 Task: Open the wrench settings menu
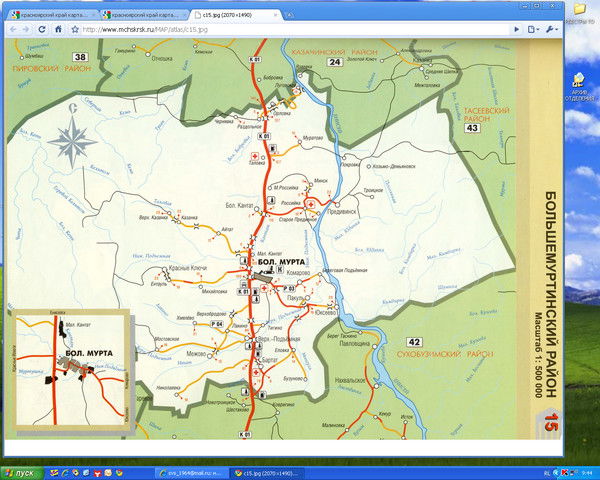click(x=549, y=30)
